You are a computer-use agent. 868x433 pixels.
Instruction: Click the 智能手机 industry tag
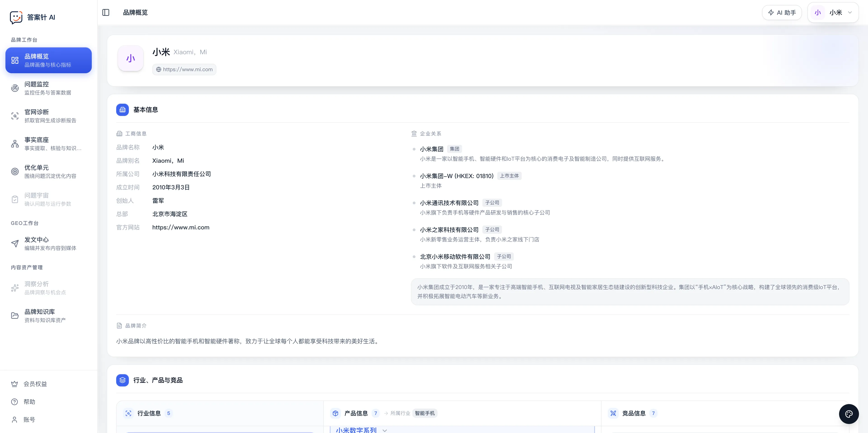pos(425,413)
